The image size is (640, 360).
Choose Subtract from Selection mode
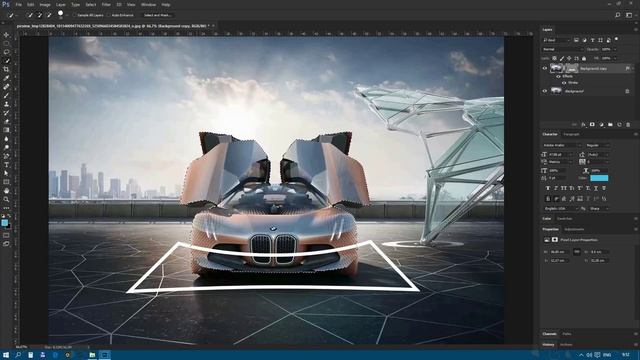[49, 15]
